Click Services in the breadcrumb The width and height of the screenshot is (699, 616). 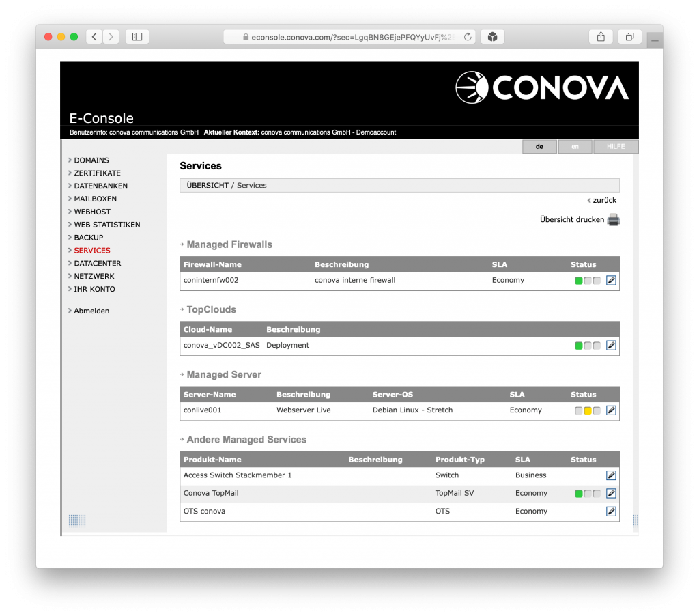251,186
